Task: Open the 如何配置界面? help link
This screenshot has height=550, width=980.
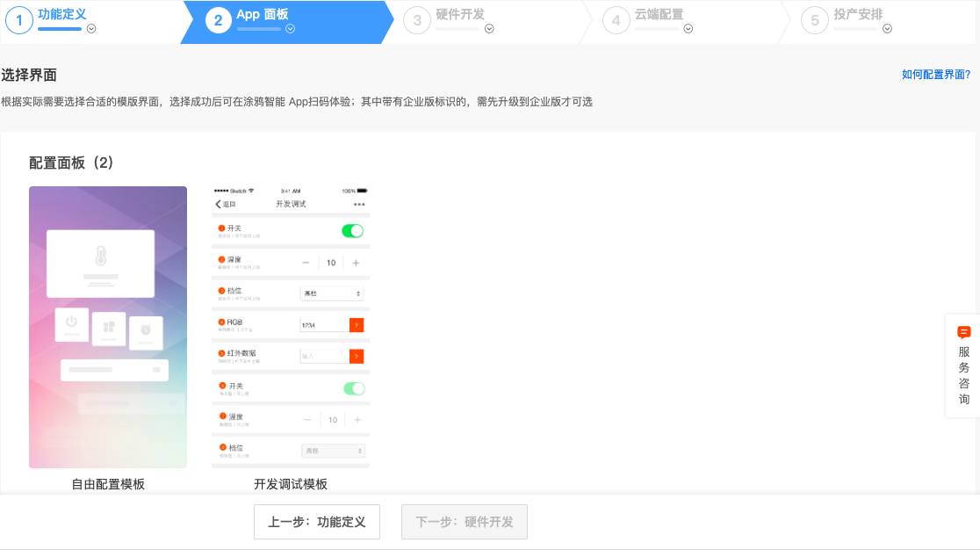Action: coord(935,75)
